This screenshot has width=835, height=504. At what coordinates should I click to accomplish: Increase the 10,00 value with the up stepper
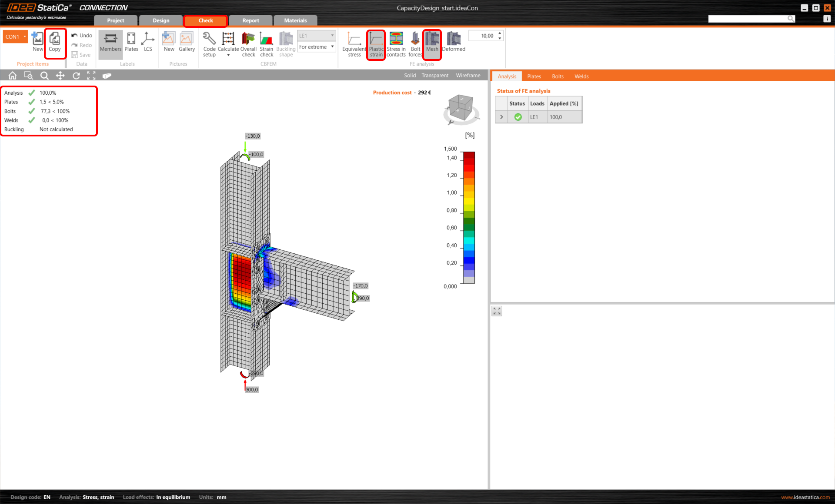tap(500, 33)
